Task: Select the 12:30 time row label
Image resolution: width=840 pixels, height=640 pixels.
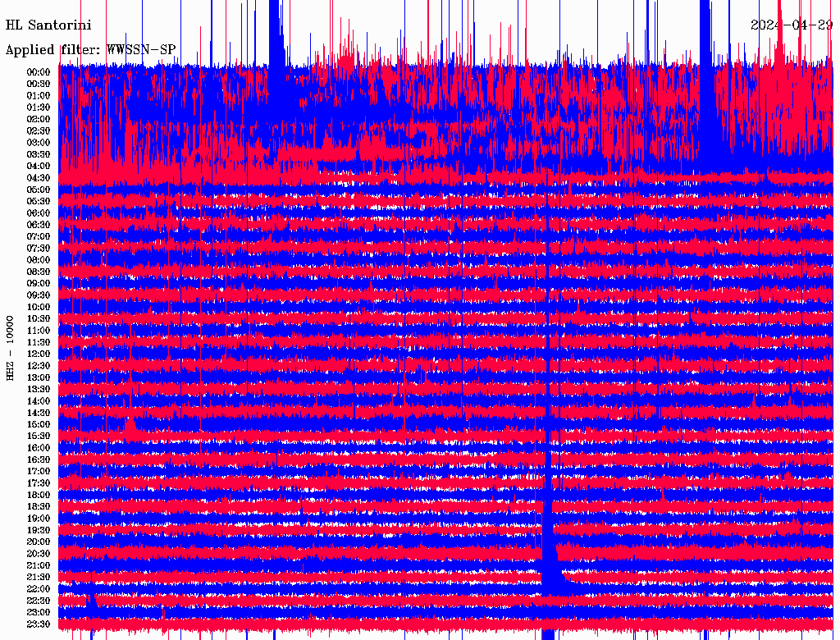Action: 39,366
